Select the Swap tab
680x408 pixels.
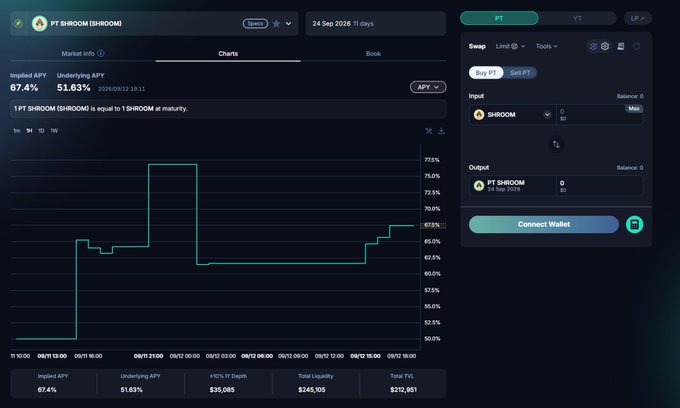477,46
